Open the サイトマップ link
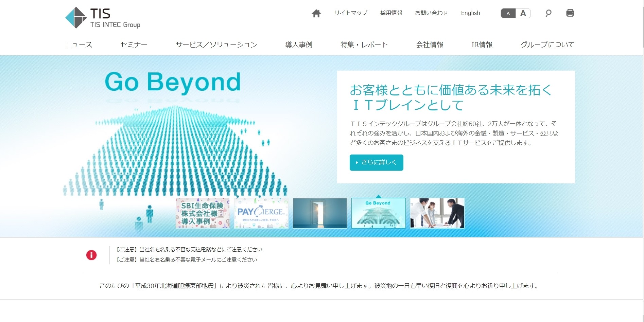The height and width of the screenshot is (322, 644). click(x=351, y=13)
